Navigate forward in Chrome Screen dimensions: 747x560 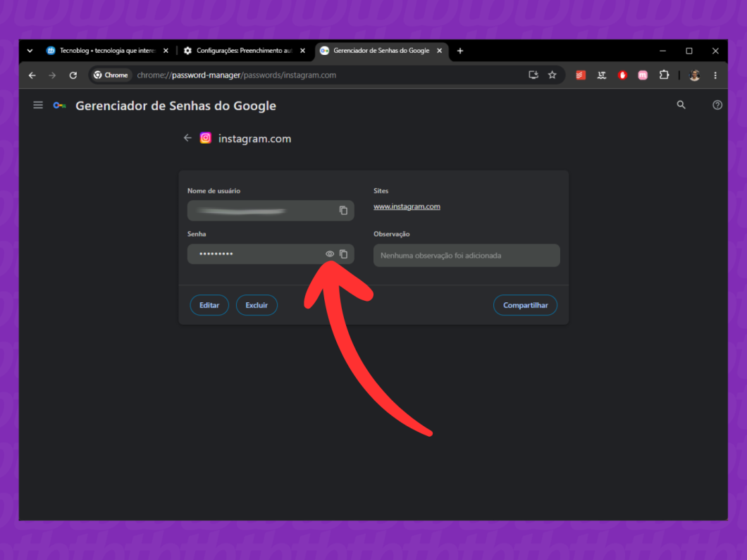(x=52, y=75)
